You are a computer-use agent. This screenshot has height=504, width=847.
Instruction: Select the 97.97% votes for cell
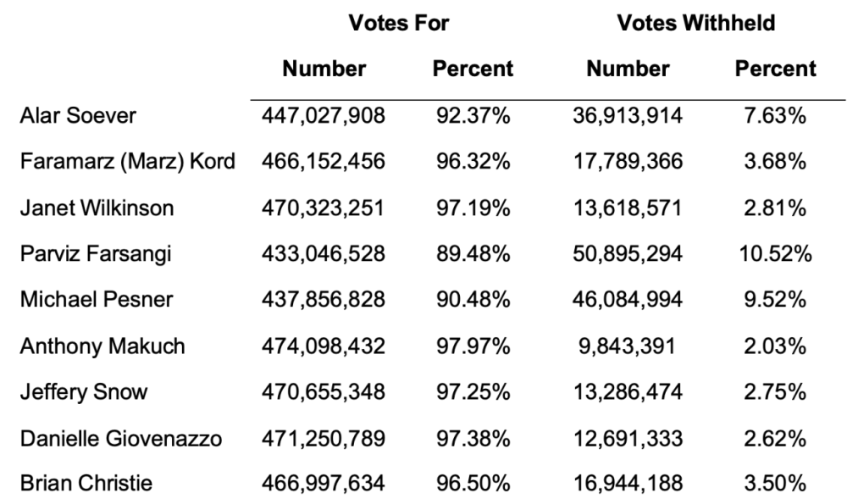click(x=473, y=346)
